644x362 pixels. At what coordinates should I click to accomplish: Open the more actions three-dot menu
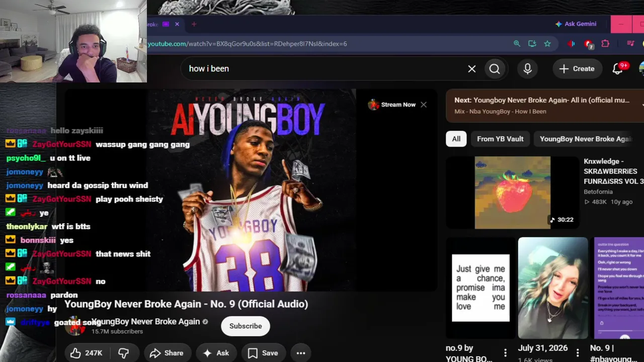(x=301, y=353)
